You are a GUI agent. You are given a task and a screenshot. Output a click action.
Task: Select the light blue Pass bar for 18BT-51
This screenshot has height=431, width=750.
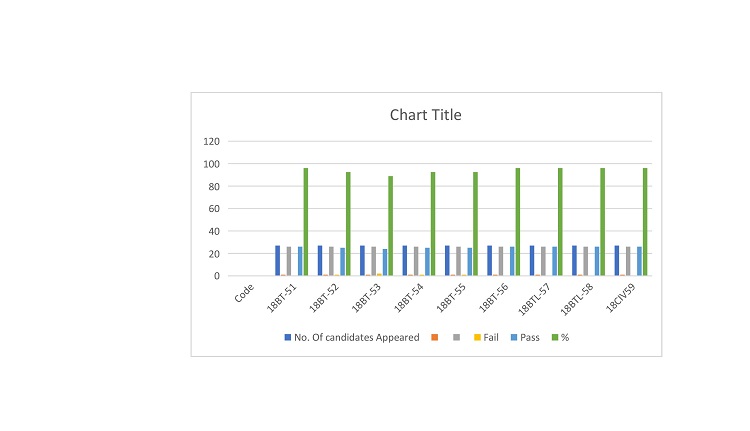tap(300, 261)
